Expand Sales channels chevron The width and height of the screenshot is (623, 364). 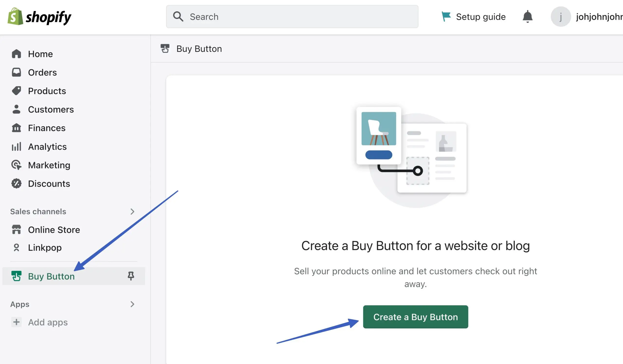(x=132, y=211)
